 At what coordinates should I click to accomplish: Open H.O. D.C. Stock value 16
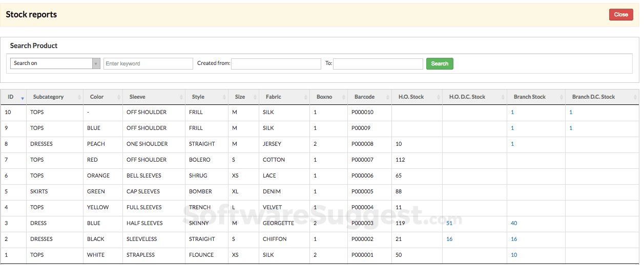[x=449, y=239]
